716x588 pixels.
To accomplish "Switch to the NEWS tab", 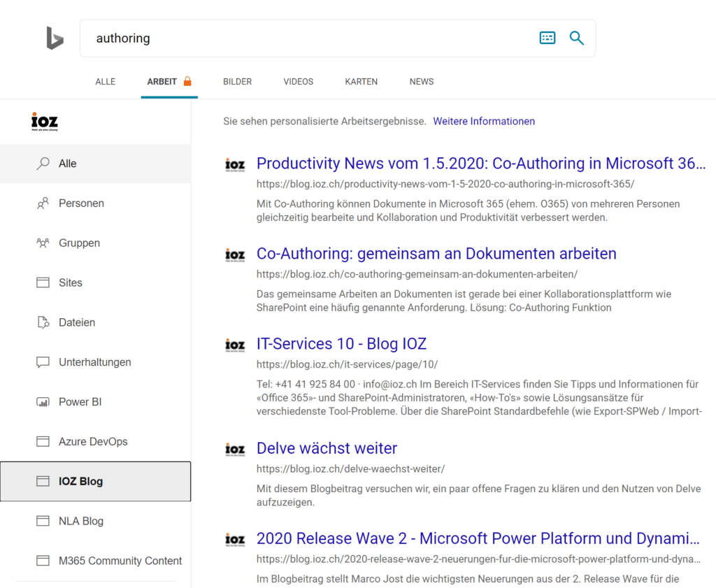I will tap(422, 82).
